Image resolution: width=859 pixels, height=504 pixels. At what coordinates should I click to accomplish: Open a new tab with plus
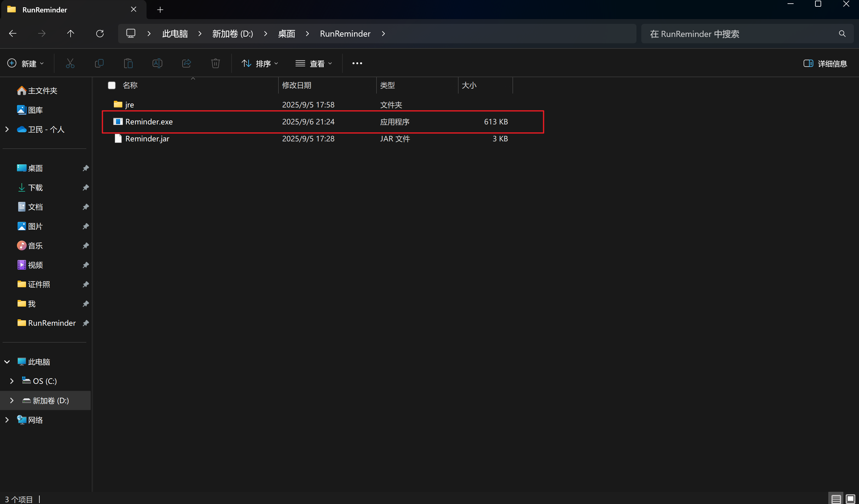[160, 10]
